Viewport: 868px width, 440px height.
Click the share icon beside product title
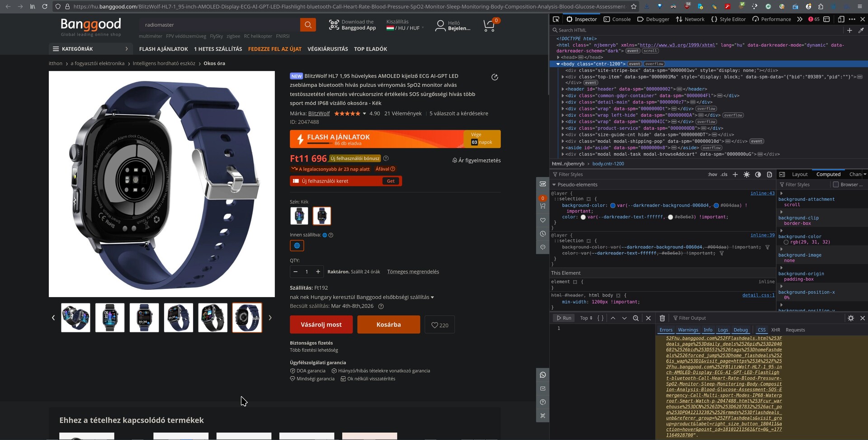(495, 77)
